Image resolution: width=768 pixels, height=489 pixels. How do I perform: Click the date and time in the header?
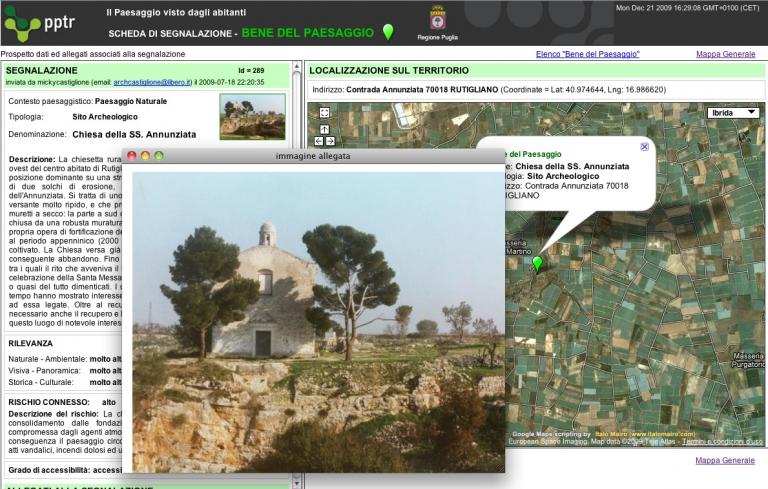687,8
